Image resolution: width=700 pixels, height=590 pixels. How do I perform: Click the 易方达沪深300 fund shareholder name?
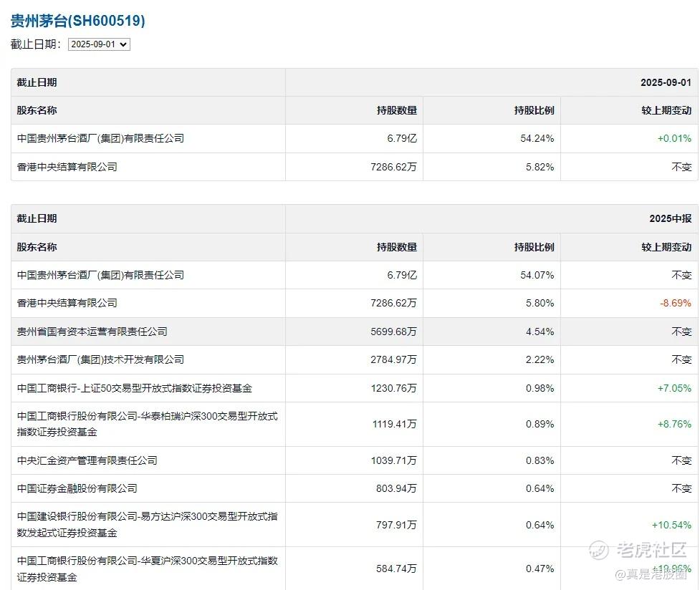point(148,524)
